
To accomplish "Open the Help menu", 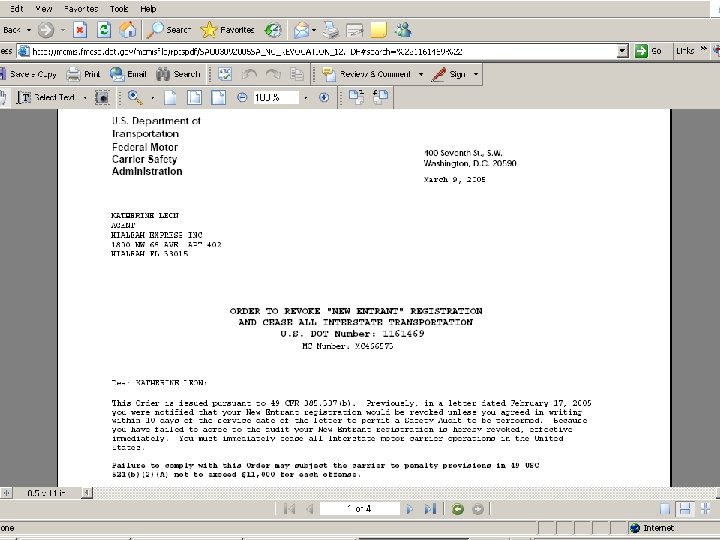I will (x=148, y=9).
